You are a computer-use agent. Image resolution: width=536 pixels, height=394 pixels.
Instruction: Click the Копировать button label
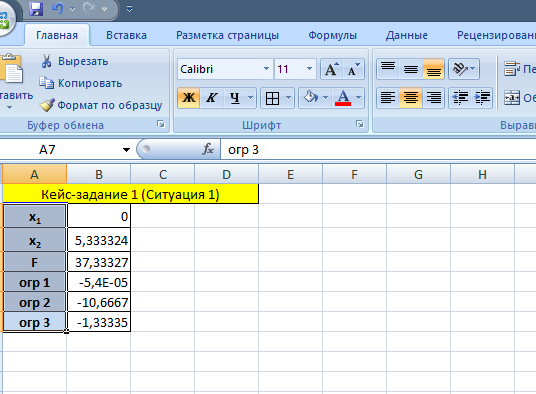pos(90,83)
